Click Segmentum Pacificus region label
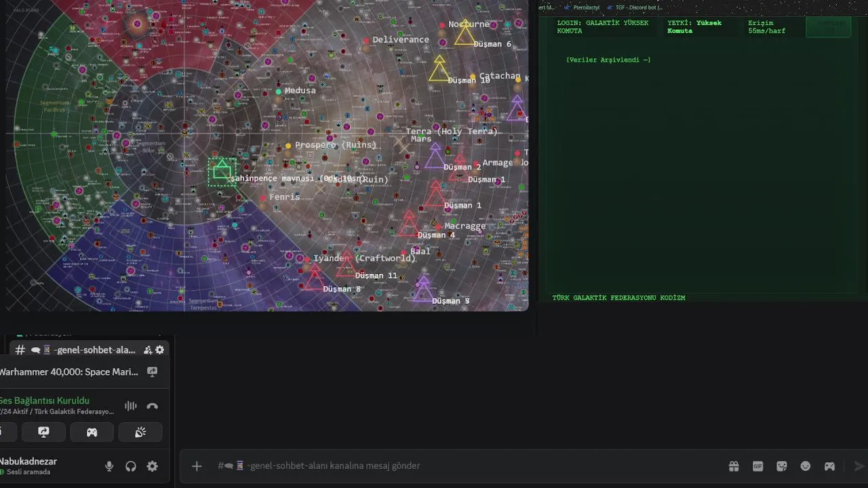The image size is (868, 488). point(54,105)
